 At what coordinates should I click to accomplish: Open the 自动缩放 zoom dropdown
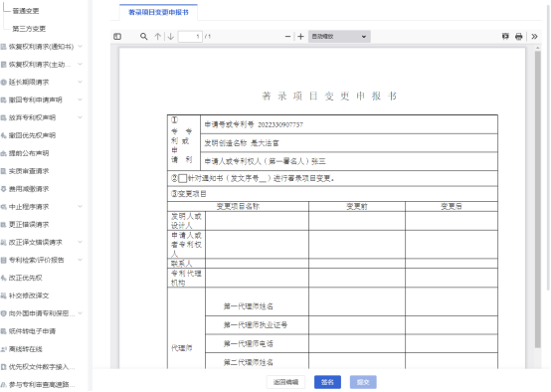pos(339,37)
